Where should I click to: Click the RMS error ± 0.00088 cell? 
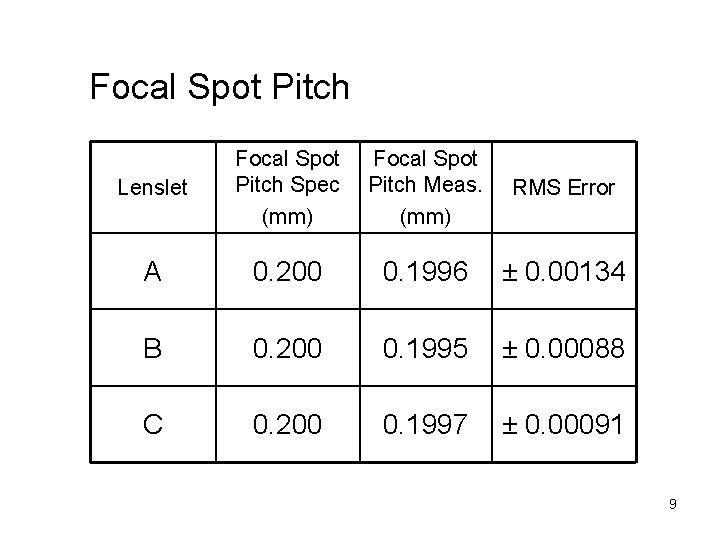[x=563, y=347]
